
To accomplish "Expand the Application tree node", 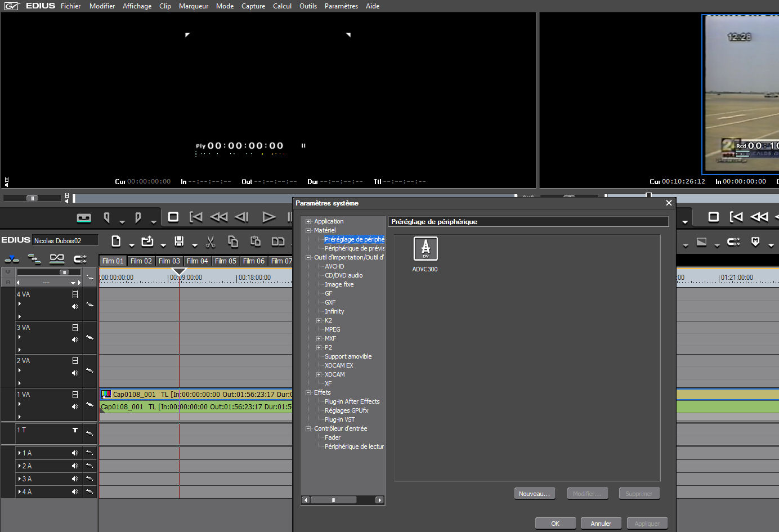I will click(308, 221).
